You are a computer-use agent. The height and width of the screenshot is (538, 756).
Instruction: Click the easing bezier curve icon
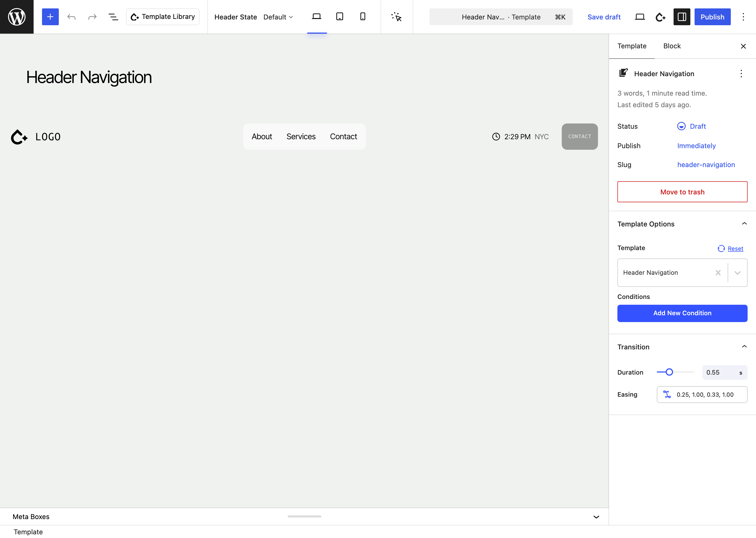click(x=667, y=395)
